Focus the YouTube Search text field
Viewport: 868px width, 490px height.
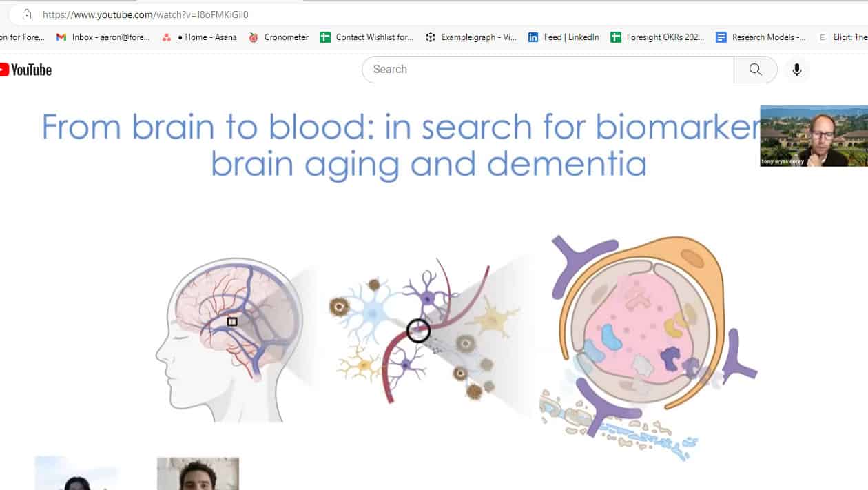[x=548, y=70]
